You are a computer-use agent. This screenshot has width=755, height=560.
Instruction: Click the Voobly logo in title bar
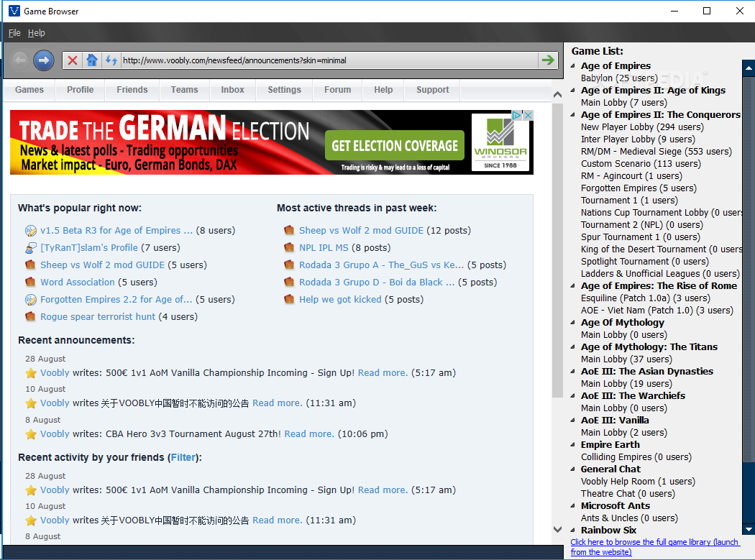tap(14, 11)
